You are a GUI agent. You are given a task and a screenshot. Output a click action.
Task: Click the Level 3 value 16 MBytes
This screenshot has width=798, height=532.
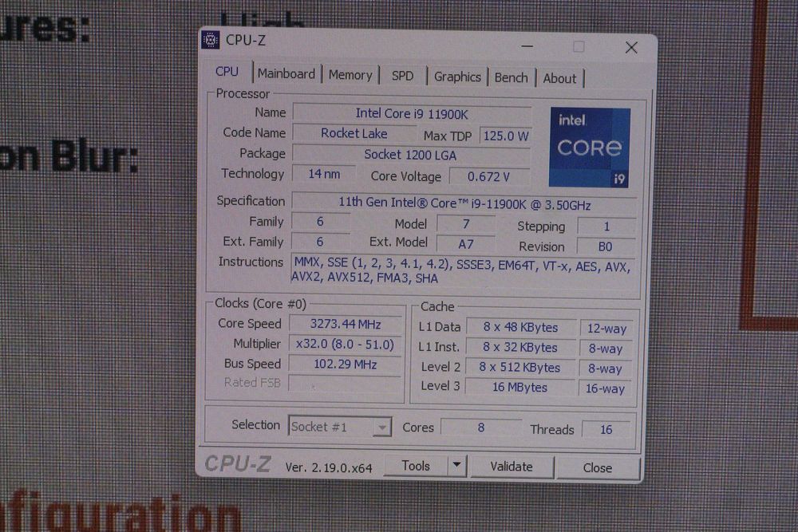[519, 388]
